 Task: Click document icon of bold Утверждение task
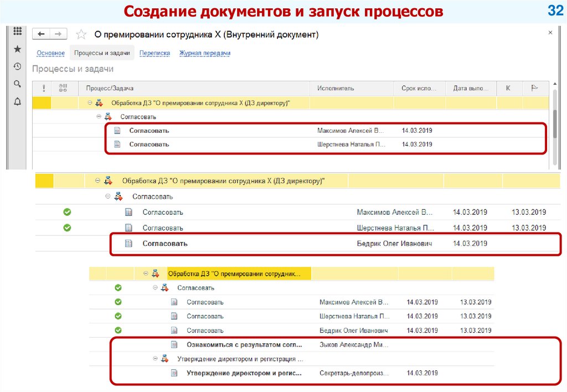click(174, 373)
